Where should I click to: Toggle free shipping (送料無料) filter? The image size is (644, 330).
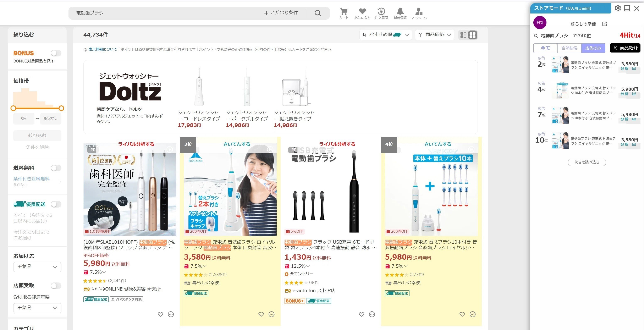[56, 168]
